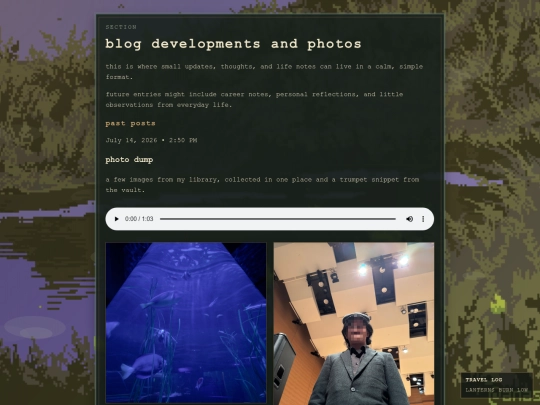Click the 'a few images from my library' description
The height and width of the screenshot is (405, 540).
(262, 185)
